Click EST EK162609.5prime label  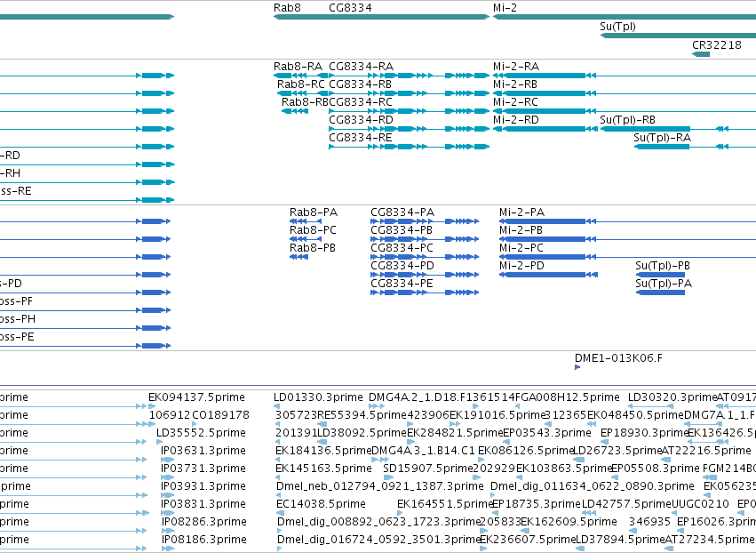tap(569, 522)
